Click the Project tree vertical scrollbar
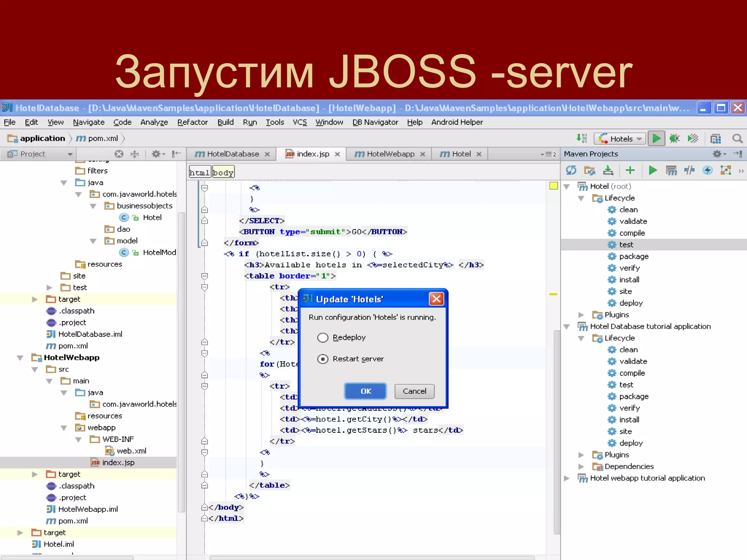Viewport: 747px width, 560px height. tap(181, 363)
